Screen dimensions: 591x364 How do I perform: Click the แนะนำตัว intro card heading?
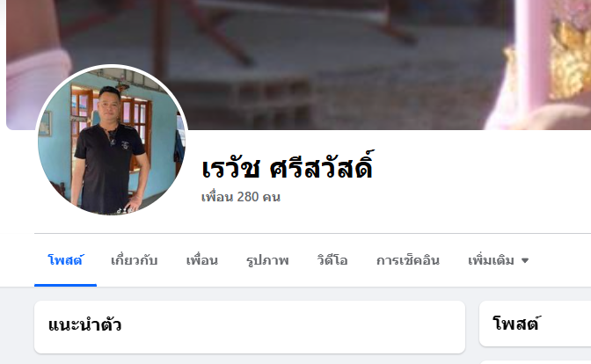[x=84, y=324]
